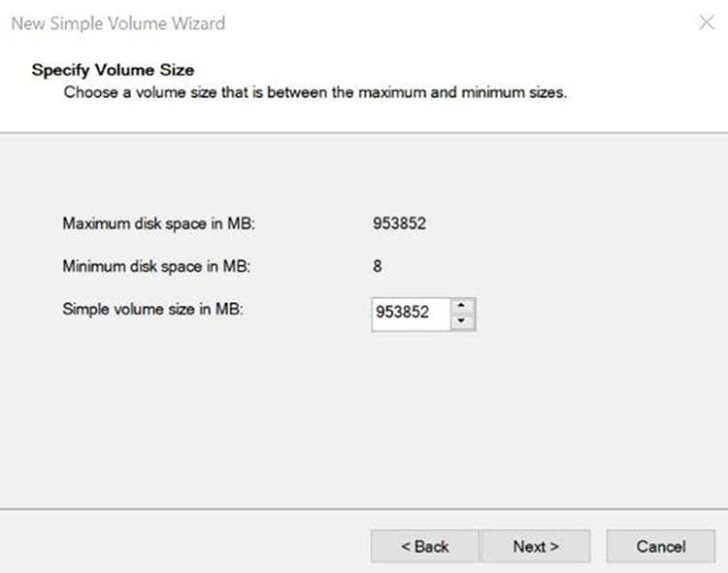This screenshot has width=728, height=573.
Task: Select the maximum disk space value text
Action: click(399, 223)
